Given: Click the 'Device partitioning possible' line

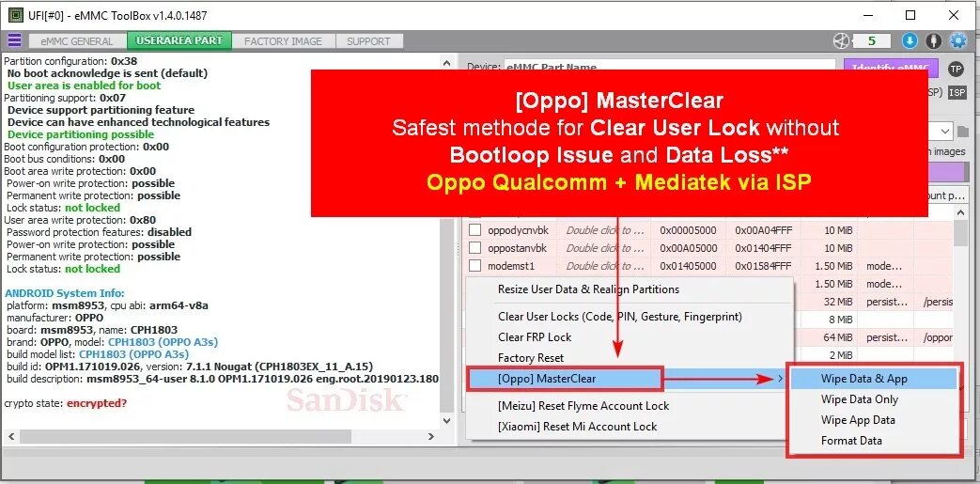Looking at the screenshot, I should point(81,134).
